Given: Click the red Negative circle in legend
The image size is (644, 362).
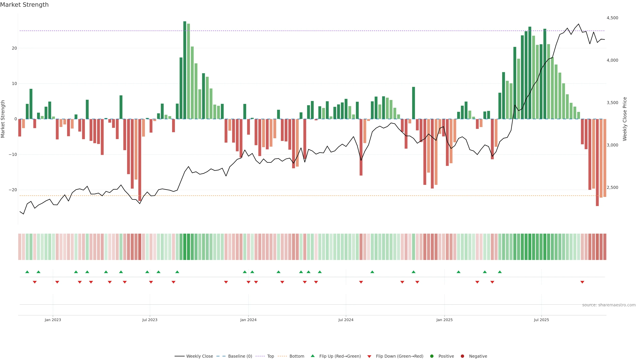Looking at the screenshot, I should tap(462, 356).
